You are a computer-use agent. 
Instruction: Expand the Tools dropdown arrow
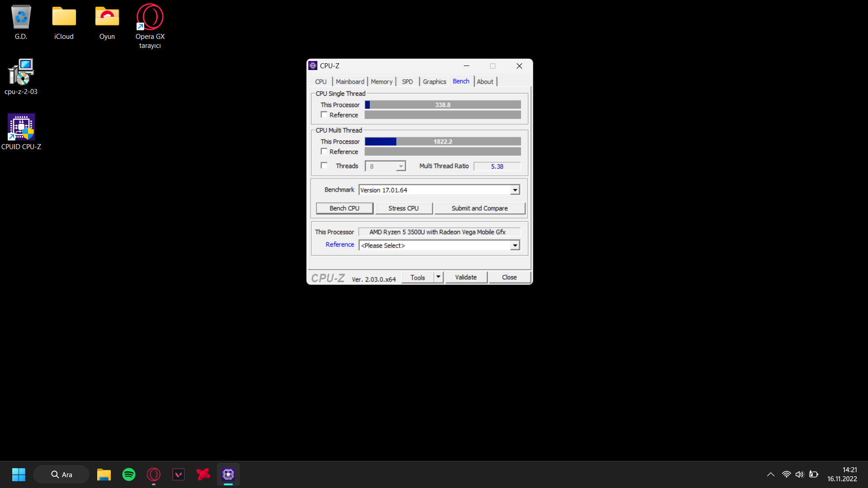[438, 277]
